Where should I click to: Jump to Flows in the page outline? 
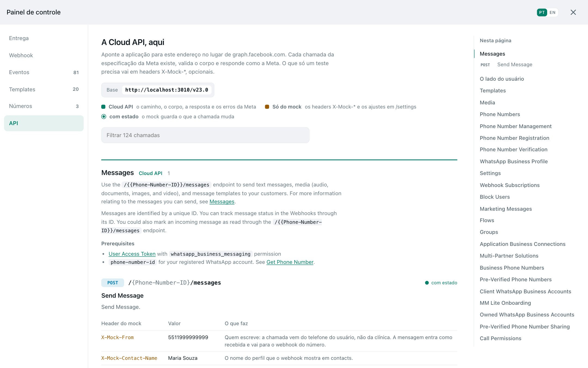click(x=487, y=221)
